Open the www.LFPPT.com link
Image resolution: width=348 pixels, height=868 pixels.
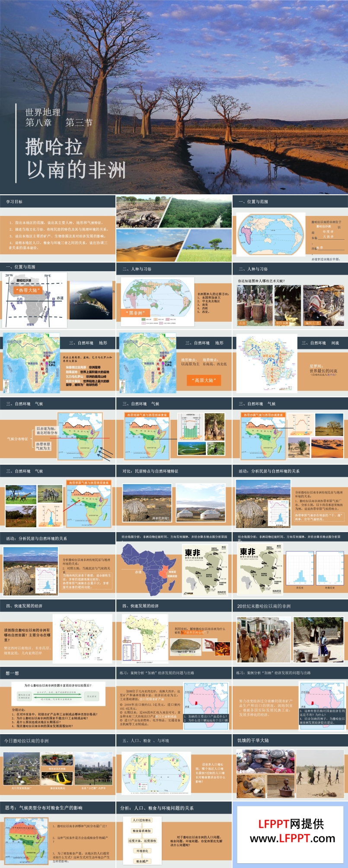pos(292,838)
